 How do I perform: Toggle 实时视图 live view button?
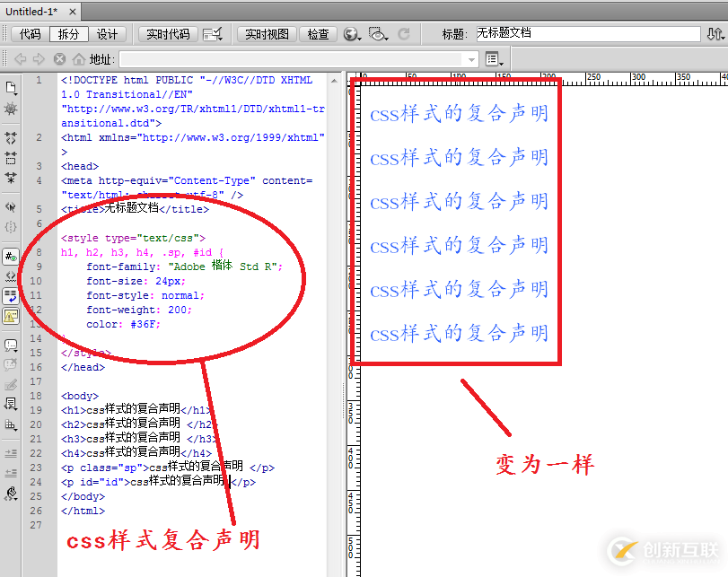(x=267, y=34)
